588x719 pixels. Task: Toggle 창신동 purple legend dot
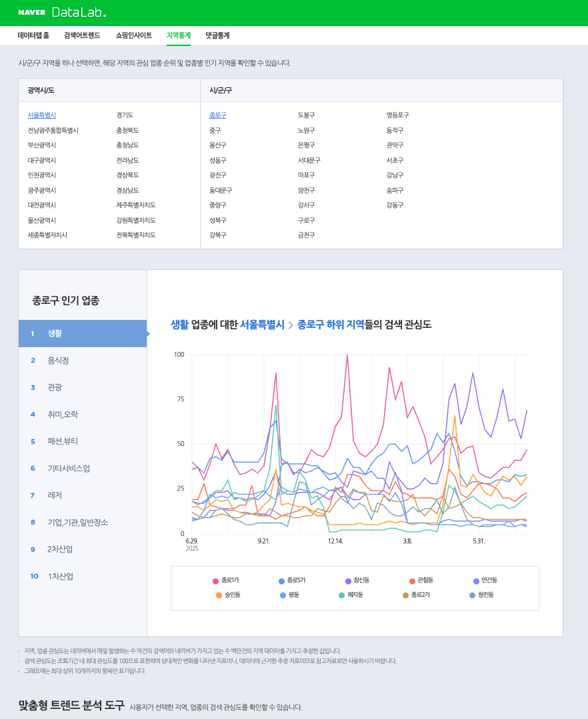pos(348,581)
